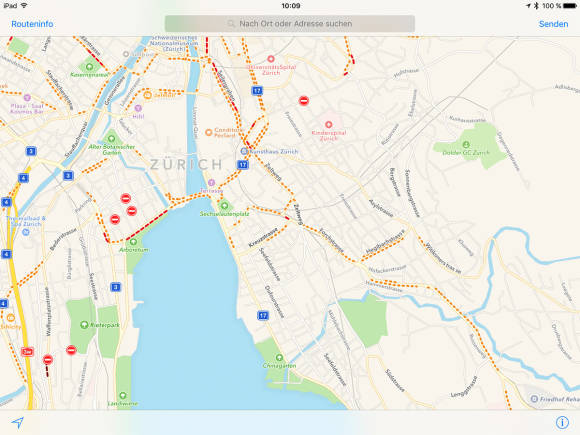Screen dimensions: 580x435
Task: Tap the Terrasse purple restaurant marker
Action: 212,182
